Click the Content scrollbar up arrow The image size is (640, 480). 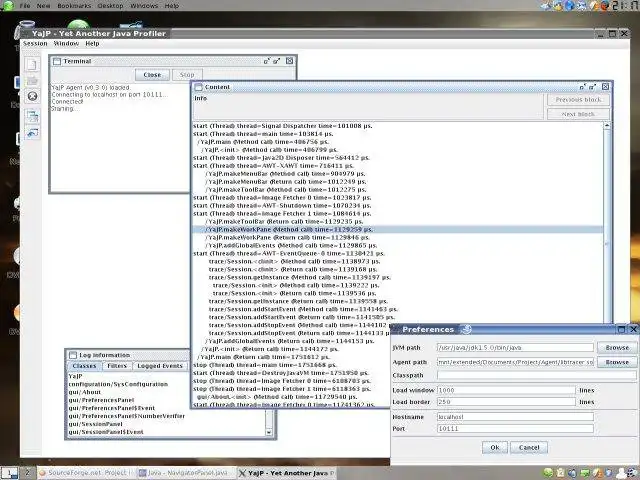[607, 126]
